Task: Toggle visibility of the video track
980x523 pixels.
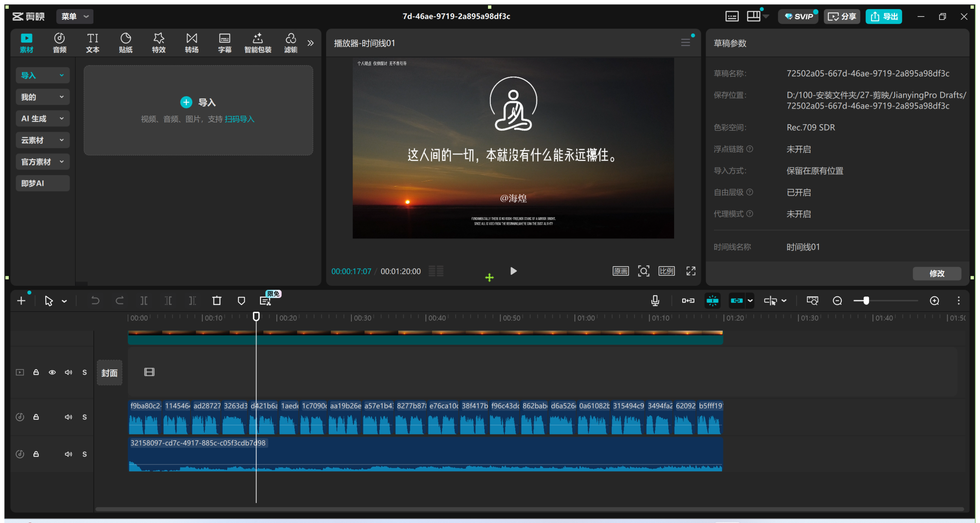Action: tap(52, 372)
